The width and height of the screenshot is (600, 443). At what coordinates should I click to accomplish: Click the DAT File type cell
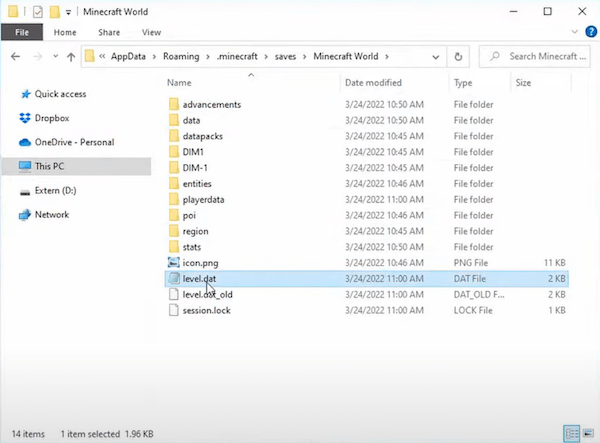[x=470, y=279]
